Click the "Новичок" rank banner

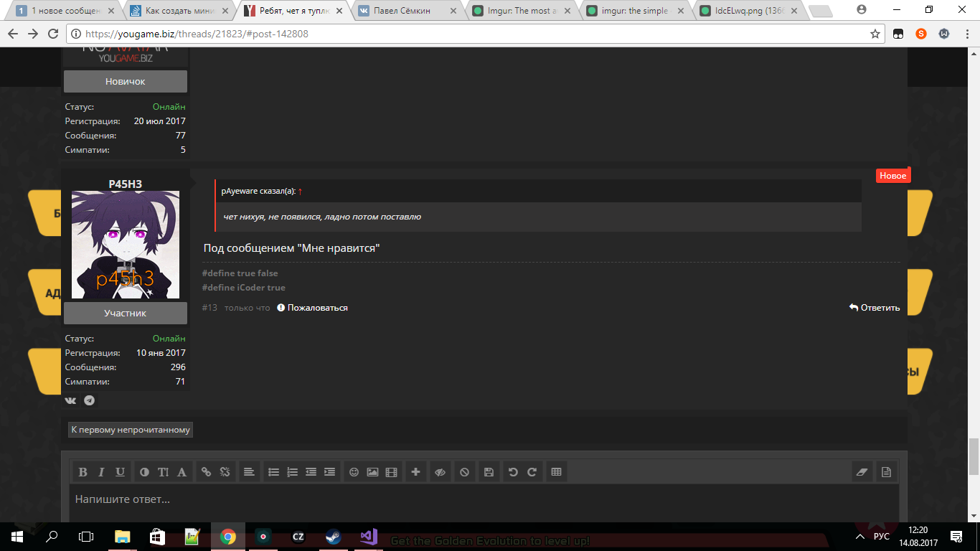click(126, 82)
